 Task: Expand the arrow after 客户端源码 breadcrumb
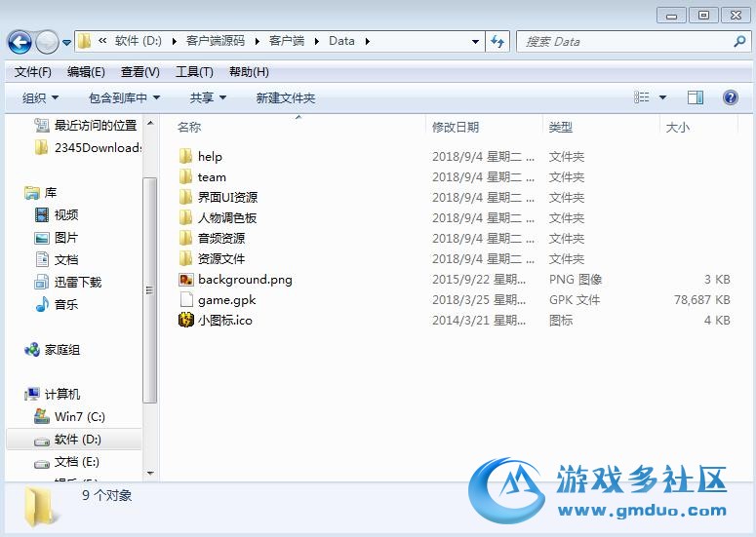click(257, 41)
